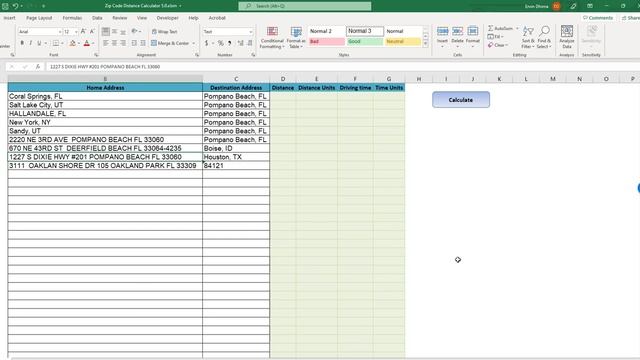Open the Comments pane button
The image size is (640, 360).
pyautogui.click(x=598, y=18)
